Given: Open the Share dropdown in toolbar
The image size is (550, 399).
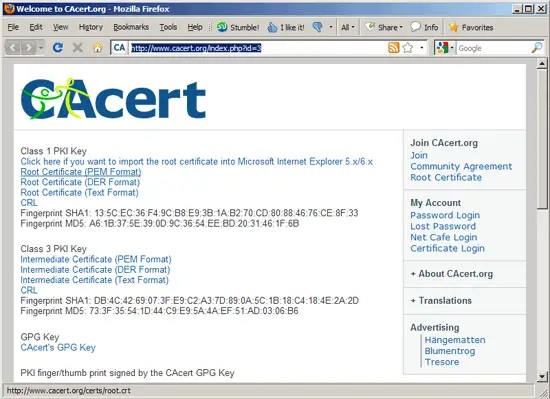Looking at the screenshot, I should pos(384,27).
